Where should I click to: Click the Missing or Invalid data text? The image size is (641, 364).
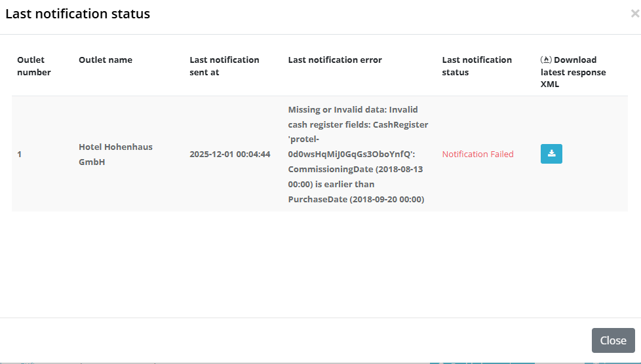(x=353, y=109)
